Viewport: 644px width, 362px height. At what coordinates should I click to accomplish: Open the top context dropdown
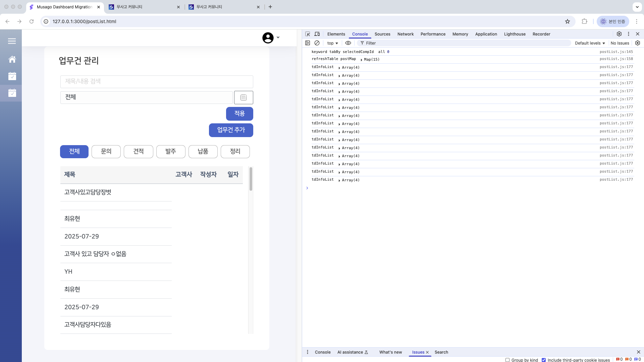[x=332, y=43]
